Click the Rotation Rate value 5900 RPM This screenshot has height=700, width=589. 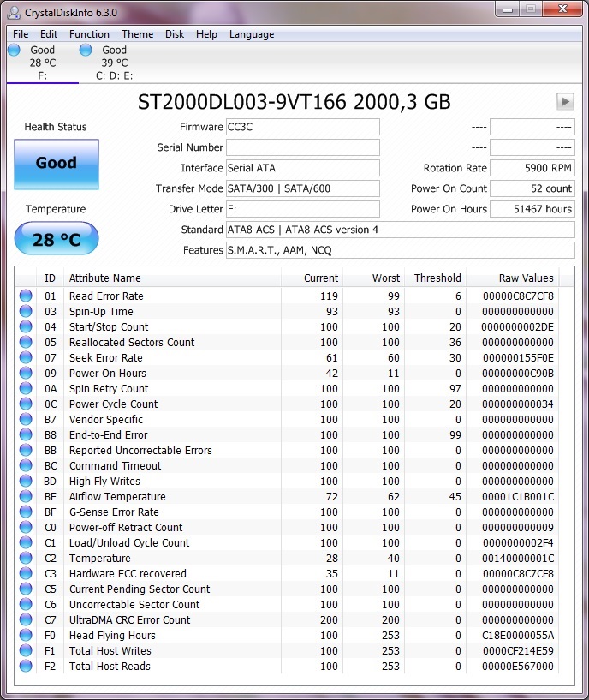(532, 168)
